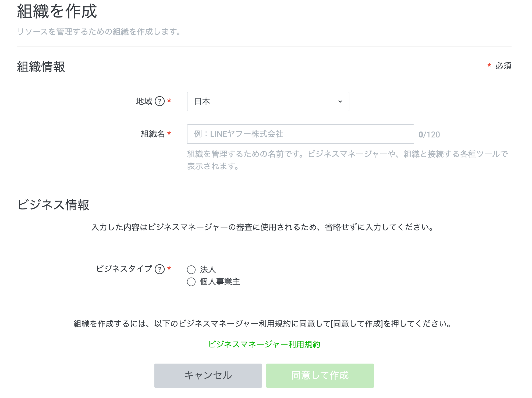Click the 必須 required legend
The width and height of the screenshot is (532, 398).
click(x=503, y=66)
